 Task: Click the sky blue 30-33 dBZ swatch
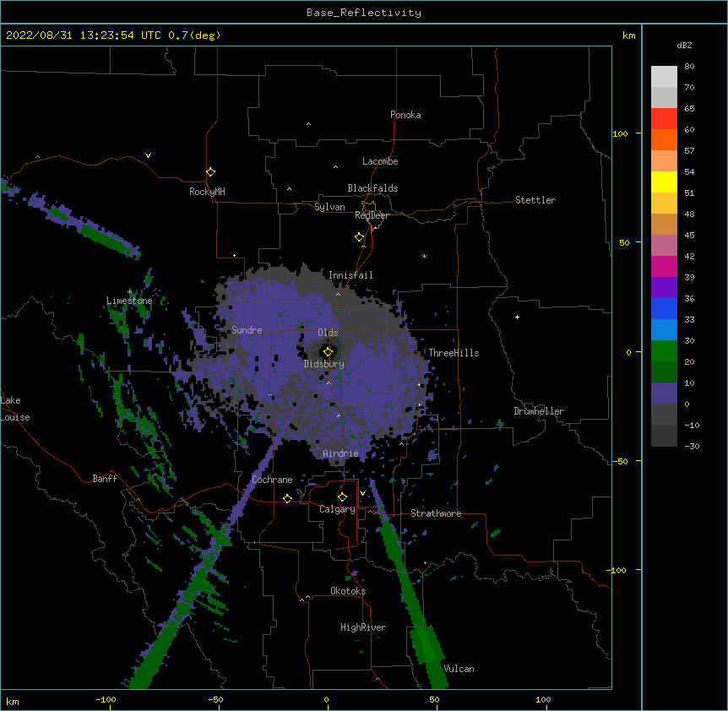point(664,330)
